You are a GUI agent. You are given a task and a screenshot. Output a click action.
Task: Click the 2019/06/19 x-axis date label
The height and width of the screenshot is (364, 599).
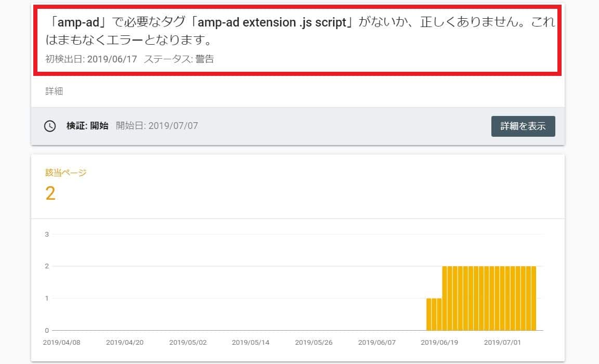pyautogui.click(x=439, y=343)
